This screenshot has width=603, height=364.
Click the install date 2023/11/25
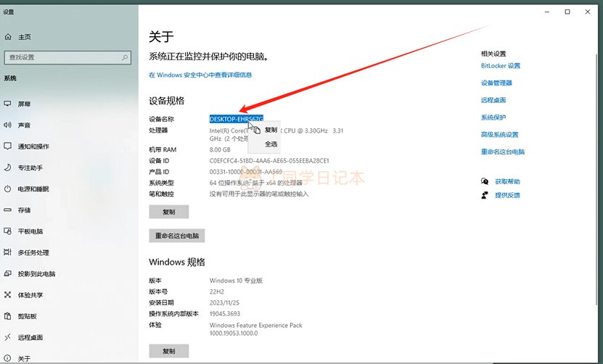224,303
